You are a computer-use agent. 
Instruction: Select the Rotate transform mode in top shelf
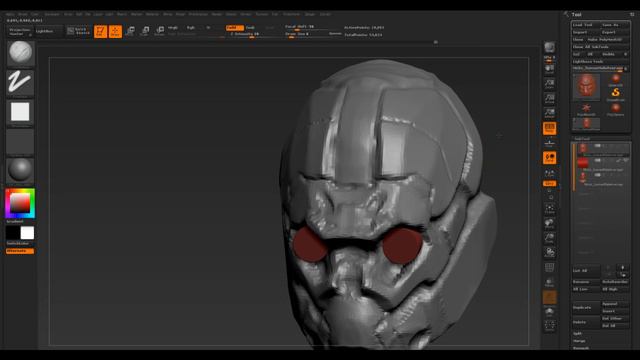(160, 31)
